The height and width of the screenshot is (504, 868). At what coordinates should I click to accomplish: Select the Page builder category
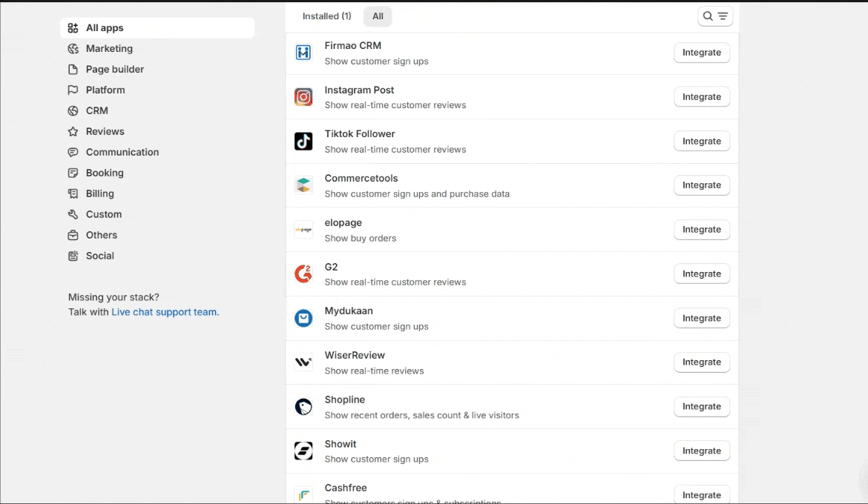[x=115, y=70]
